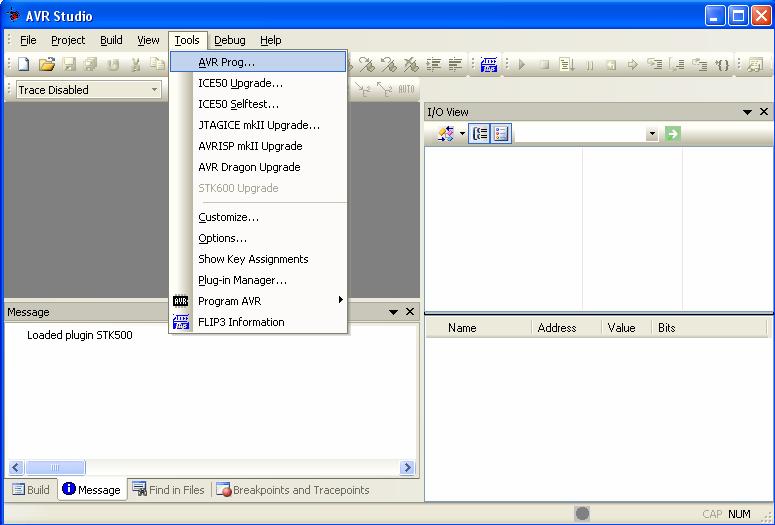Switch to the Build tab
The width and height of the screenshot is (775, 525).
tap(31, 490)
